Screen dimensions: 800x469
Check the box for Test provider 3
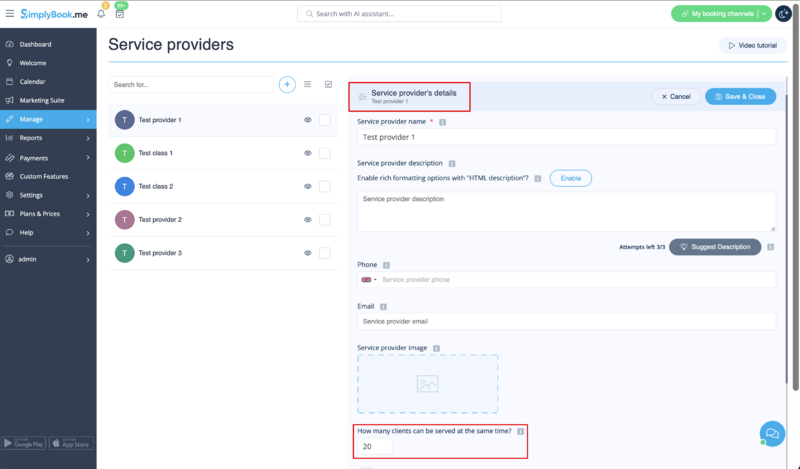point(324,253)
